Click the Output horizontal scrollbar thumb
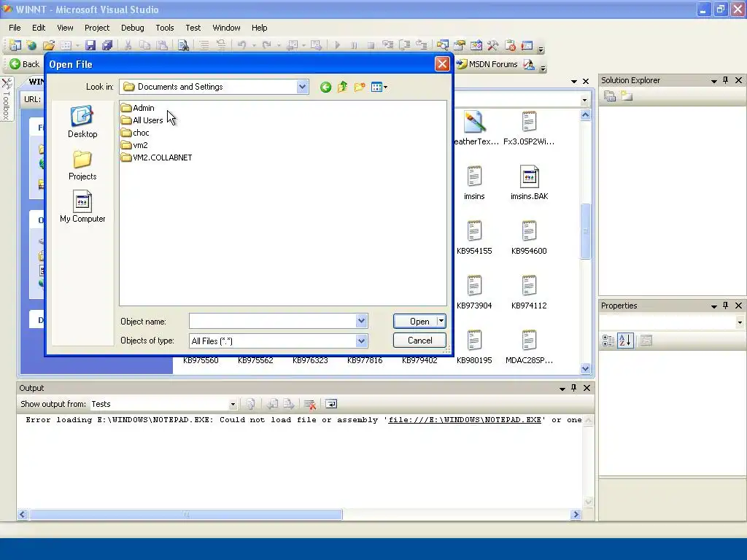 click(186, 514)
